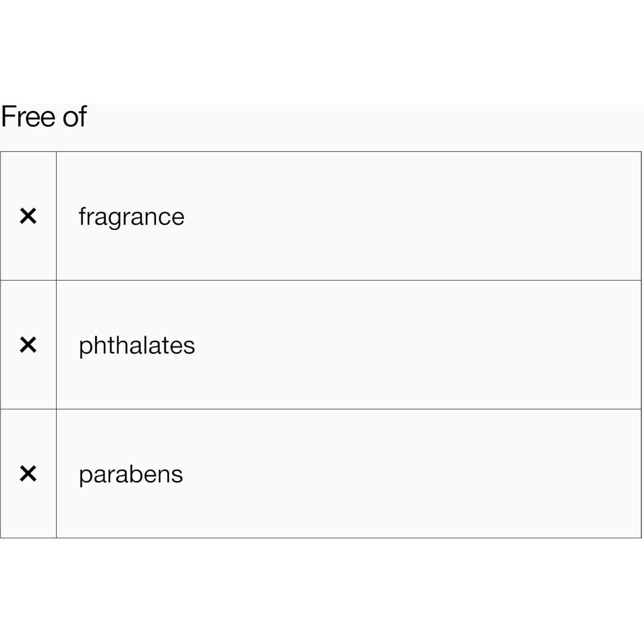
Task: Click the word "of" in the heading
Action: 75,117
